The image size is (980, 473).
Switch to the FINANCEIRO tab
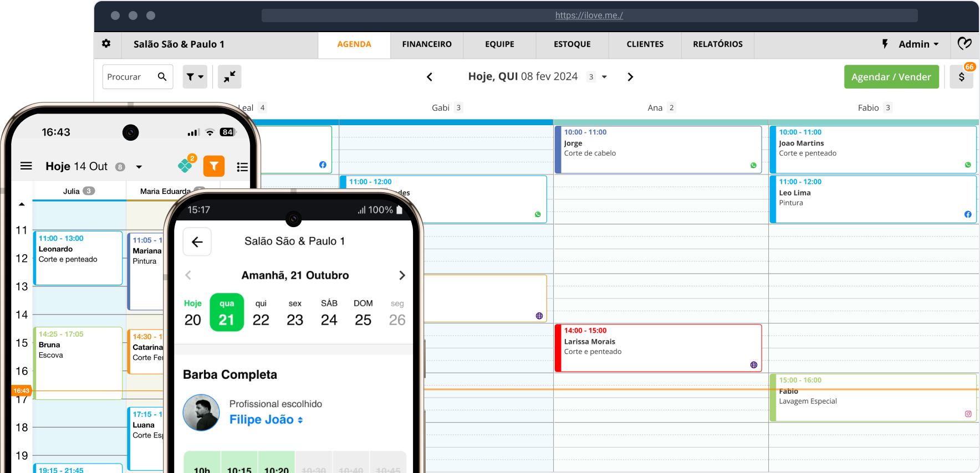(427, 44)
